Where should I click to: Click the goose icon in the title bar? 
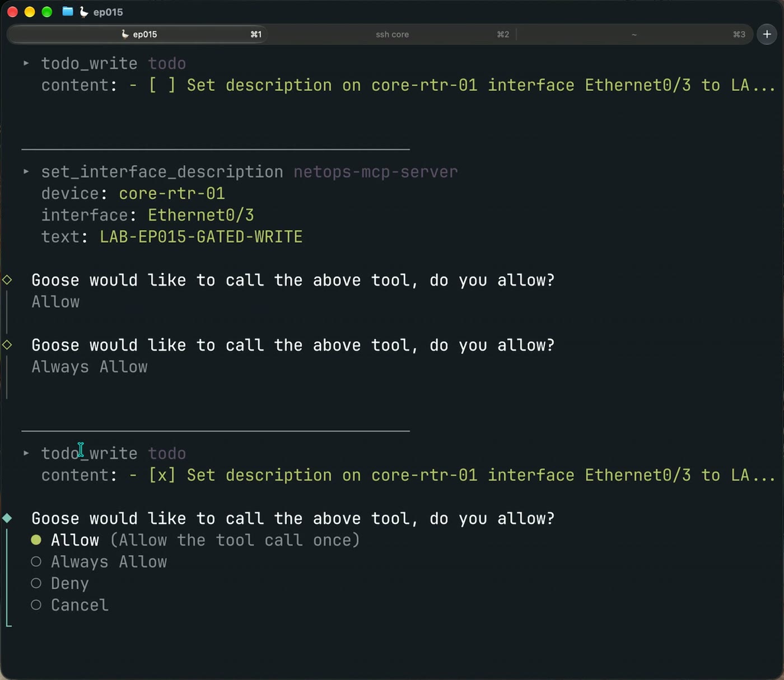click(84, 11)
